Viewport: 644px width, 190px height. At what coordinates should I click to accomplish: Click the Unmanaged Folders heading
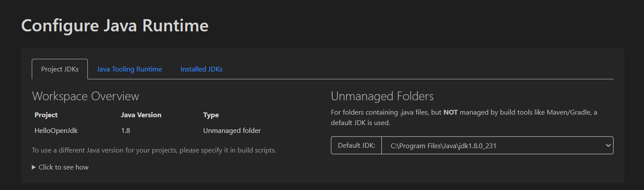382,96
